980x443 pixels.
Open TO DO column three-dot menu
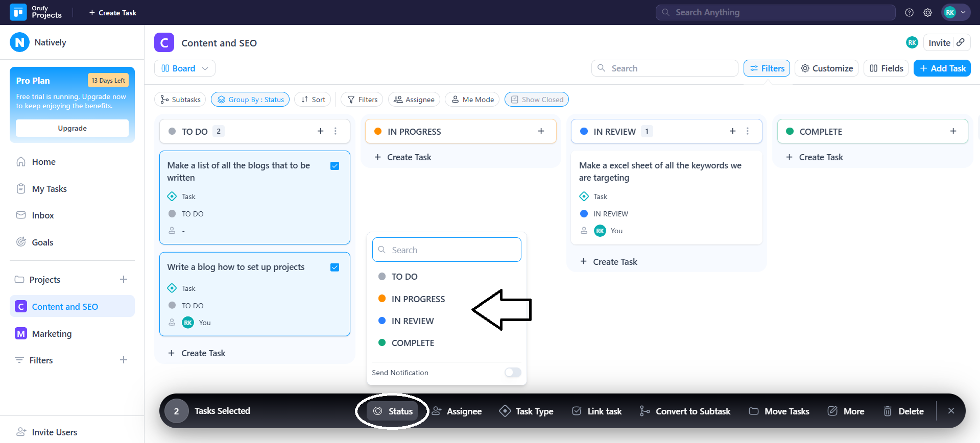(336, 131)
